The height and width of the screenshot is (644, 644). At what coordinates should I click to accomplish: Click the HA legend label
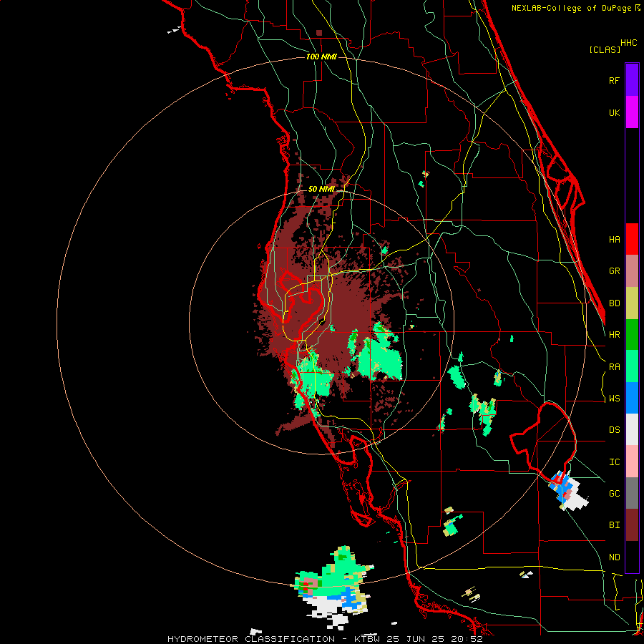point(615,239)
